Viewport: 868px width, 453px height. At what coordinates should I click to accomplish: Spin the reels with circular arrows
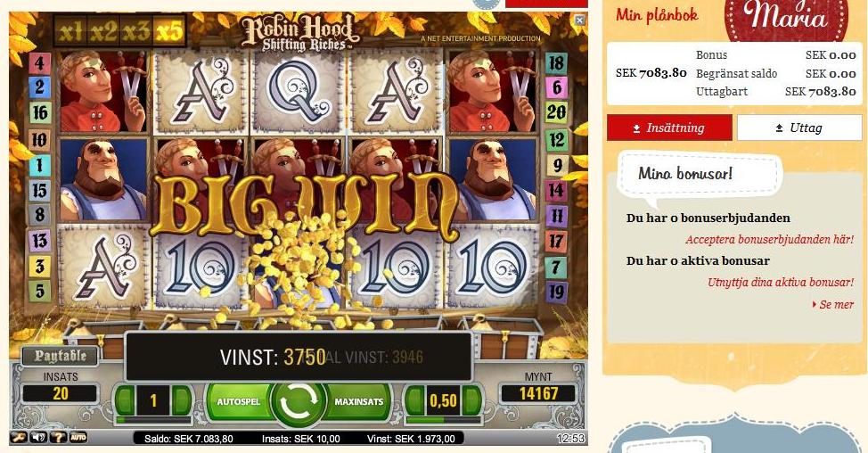point(299,402)
